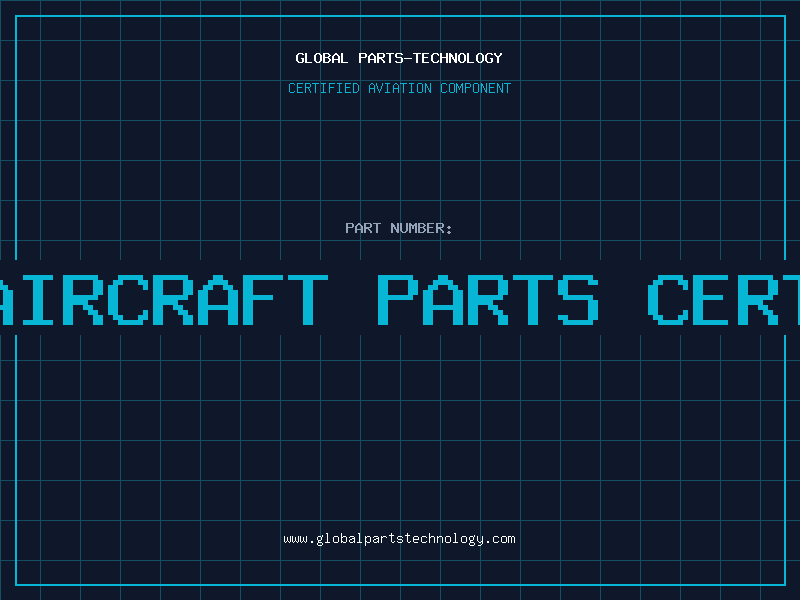Image resolution: width=800 pixels, height=600 pixels.
Task: Select the CERTIFIED AVIATION COMPONENT subtitle
Action: coord(399,88)
